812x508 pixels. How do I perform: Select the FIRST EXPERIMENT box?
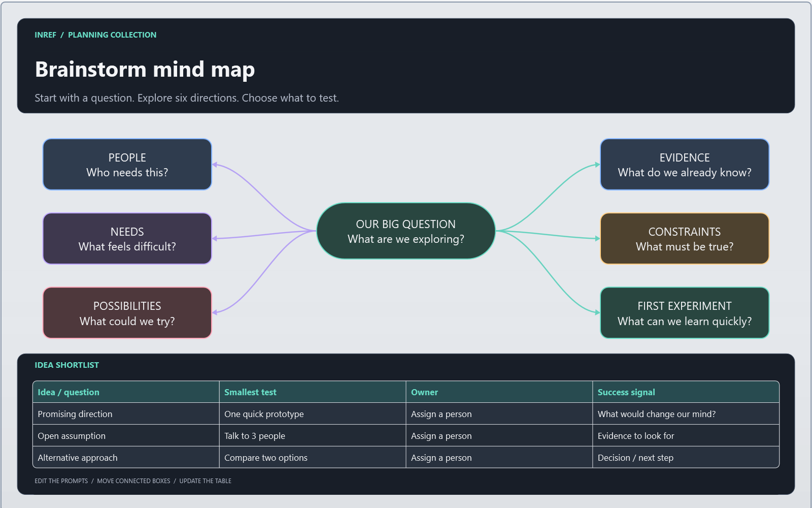tap(685, 313)
